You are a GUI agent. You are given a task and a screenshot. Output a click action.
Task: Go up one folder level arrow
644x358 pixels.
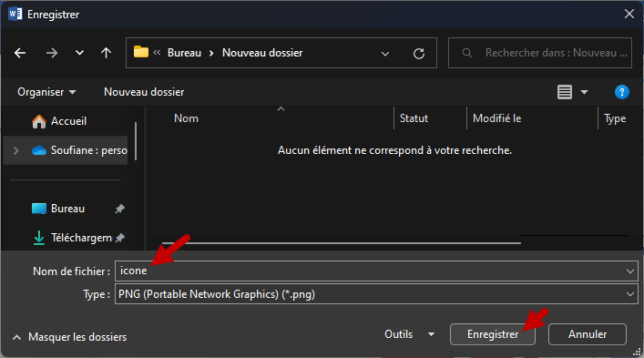106,53
